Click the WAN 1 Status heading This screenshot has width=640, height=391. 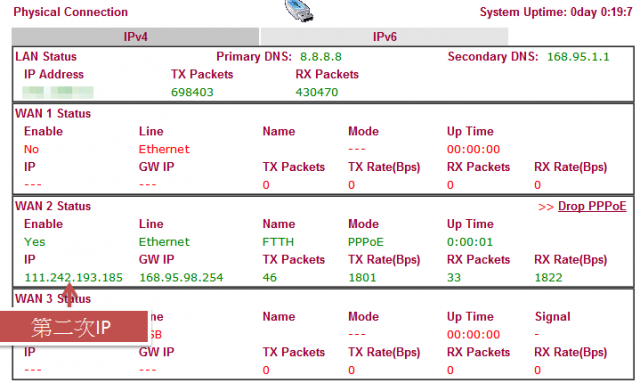pyautogui.click(x=53, y=113)
